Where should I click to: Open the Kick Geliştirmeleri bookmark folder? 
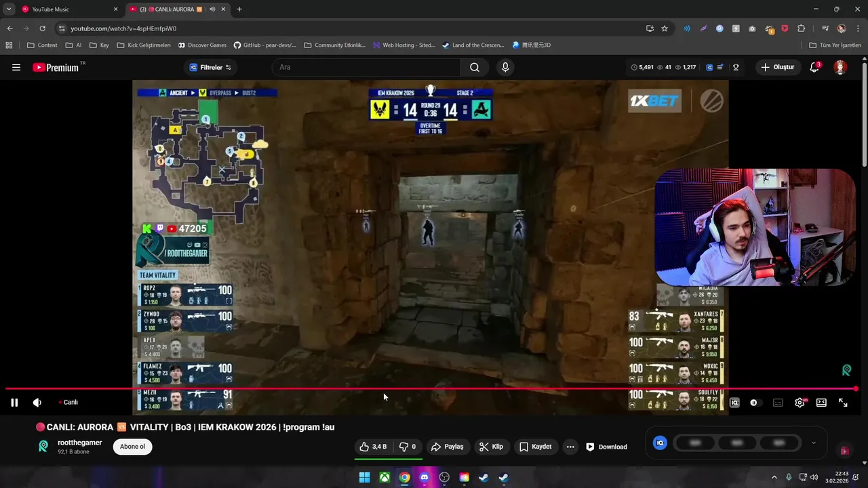[x=144, y=45]
